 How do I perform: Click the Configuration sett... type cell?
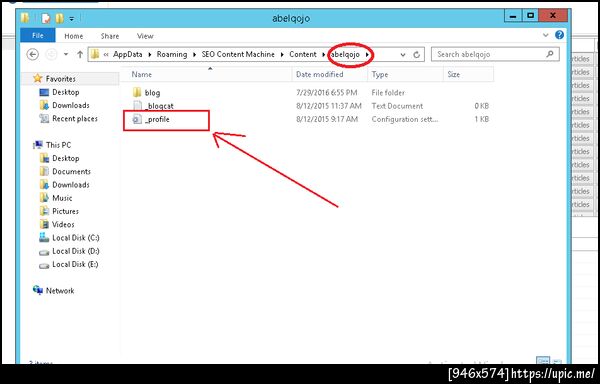pos(405,119)
